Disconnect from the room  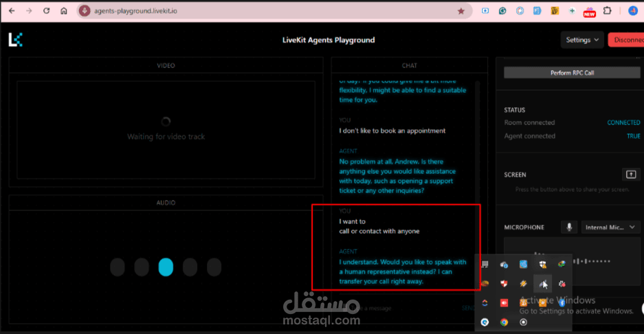[626, 40]
